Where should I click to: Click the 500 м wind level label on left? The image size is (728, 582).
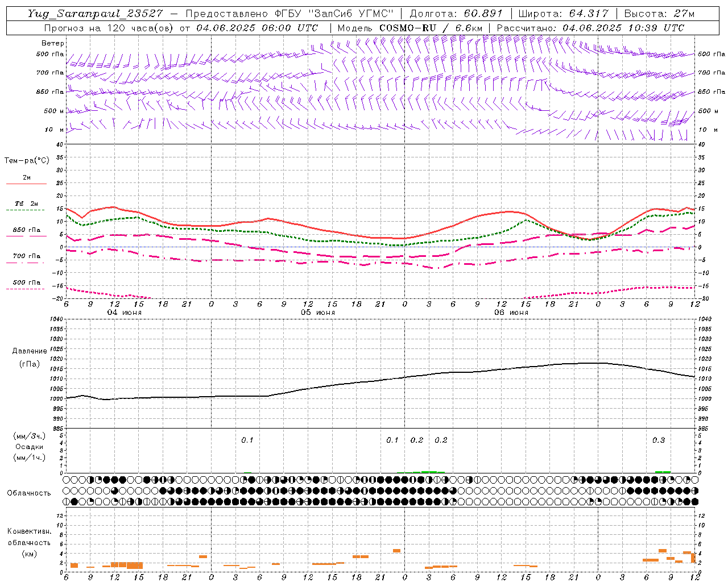54,111
